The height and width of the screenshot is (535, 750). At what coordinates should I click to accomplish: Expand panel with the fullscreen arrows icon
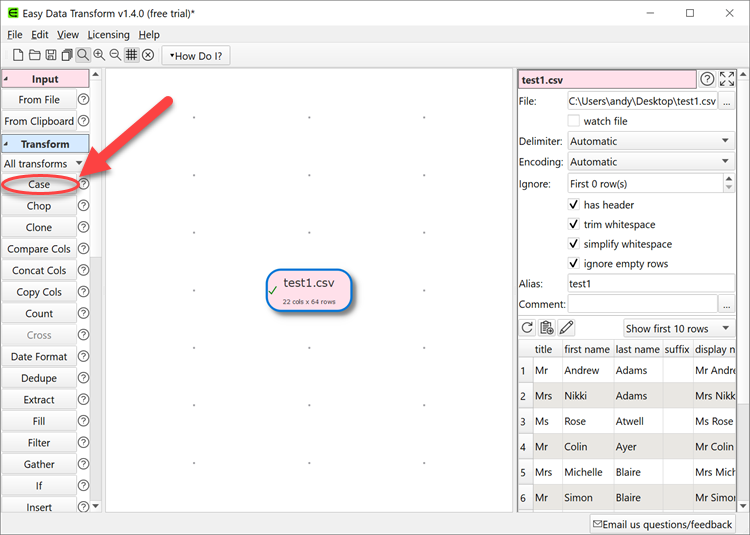tap(727, 79)
